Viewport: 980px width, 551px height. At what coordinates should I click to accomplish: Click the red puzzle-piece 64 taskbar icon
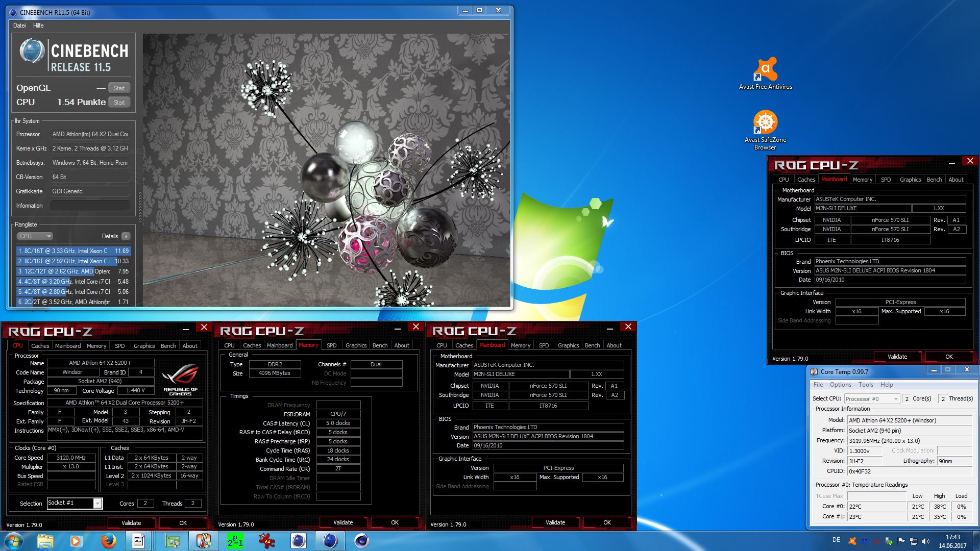(x=266, y=541)
